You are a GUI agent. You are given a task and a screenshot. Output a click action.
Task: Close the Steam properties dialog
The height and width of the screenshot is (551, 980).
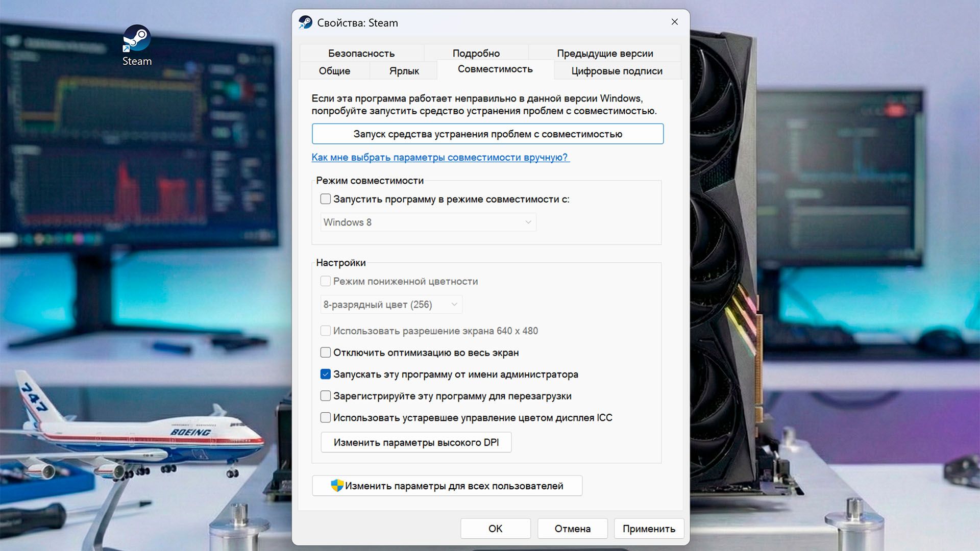click(x=674, y=22)
